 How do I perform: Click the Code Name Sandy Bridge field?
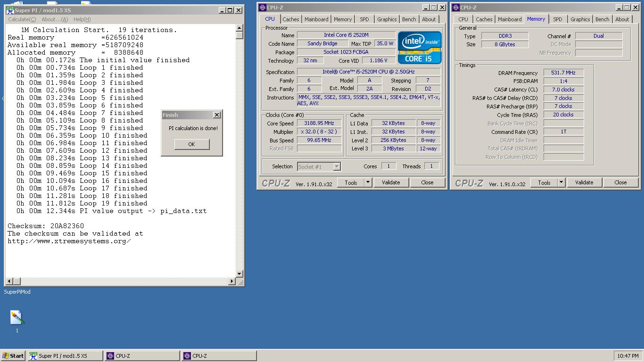click(322, 44)
